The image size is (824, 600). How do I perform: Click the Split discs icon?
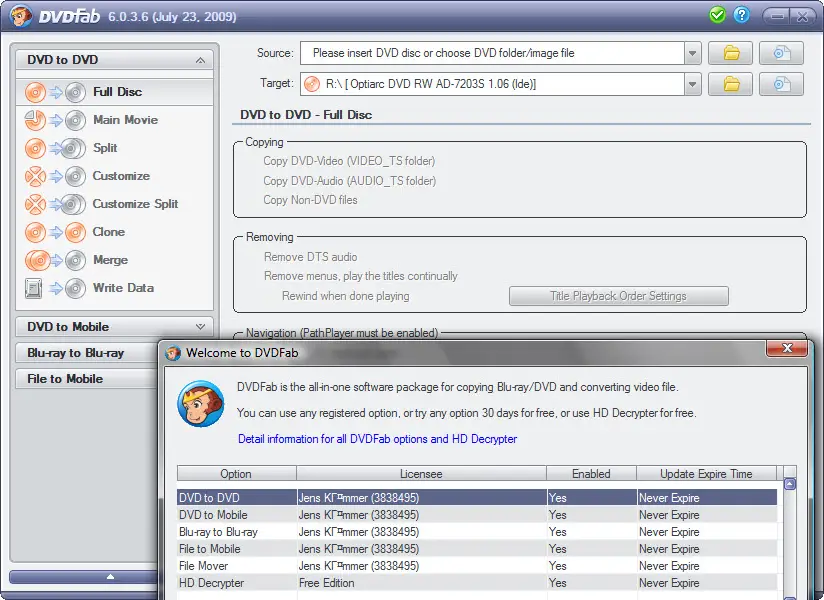[55, 148]
